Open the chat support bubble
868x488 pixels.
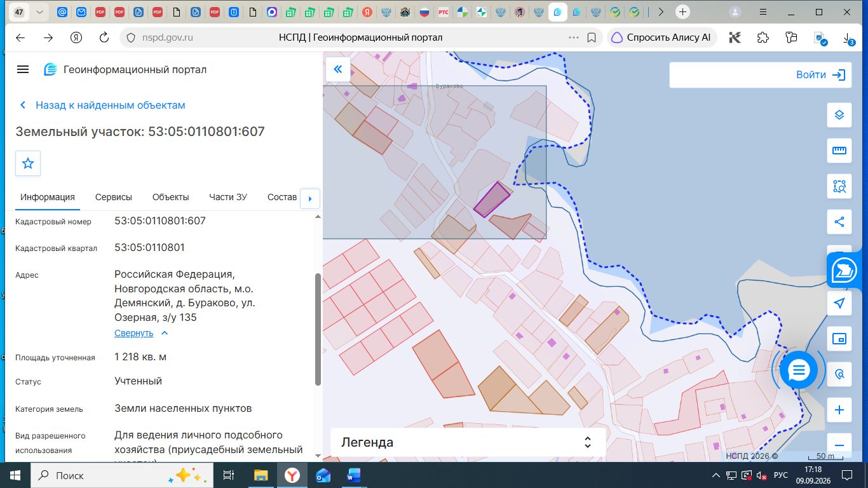(x=799, y=370)
